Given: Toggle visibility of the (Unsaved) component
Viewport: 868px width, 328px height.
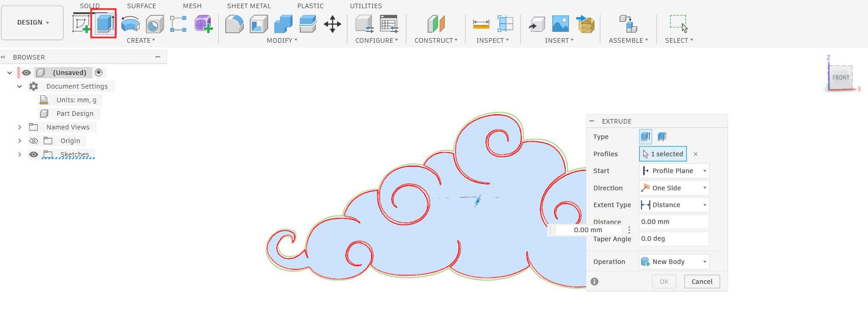Looking at the screenshot, I should [26, 73].
